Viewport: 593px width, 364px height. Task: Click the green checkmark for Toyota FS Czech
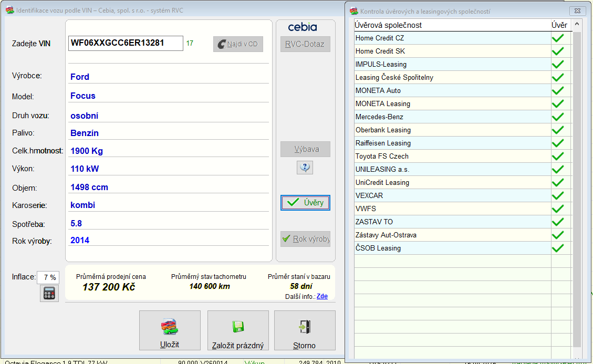(558, 157)
